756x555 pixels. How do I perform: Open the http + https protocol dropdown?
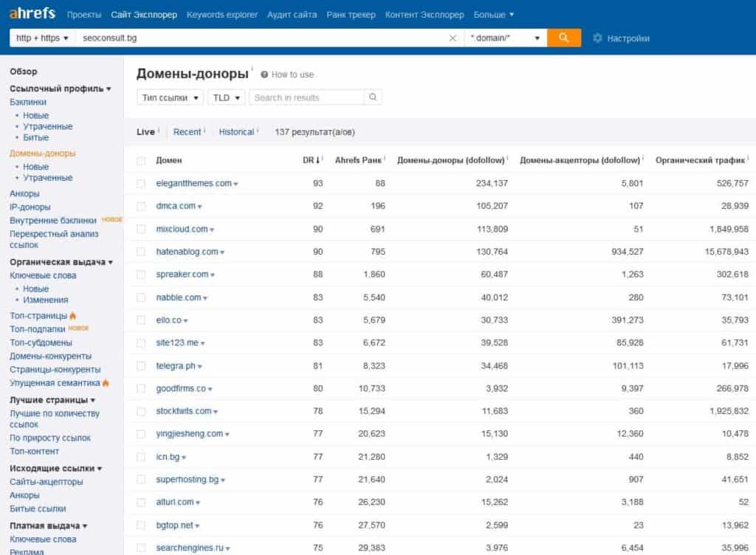[x=42, y=38]
